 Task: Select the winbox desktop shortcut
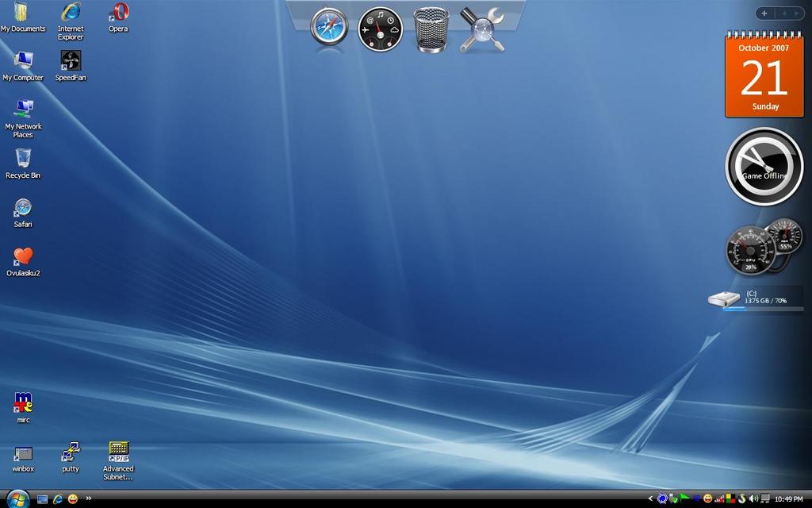coord(23,453)
